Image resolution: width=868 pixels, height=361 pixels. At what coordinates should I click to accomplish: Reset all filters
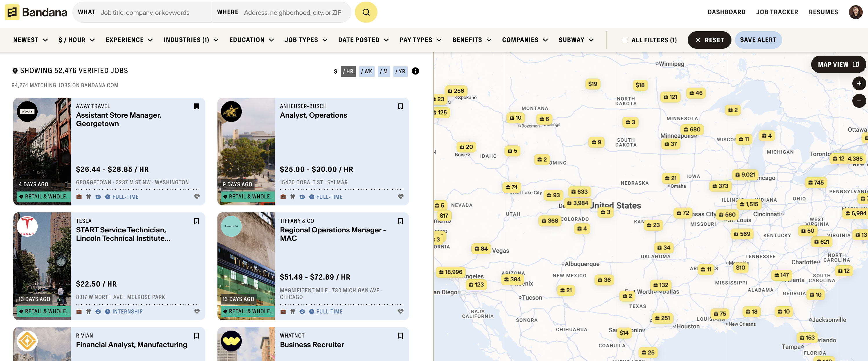point(709,40)
